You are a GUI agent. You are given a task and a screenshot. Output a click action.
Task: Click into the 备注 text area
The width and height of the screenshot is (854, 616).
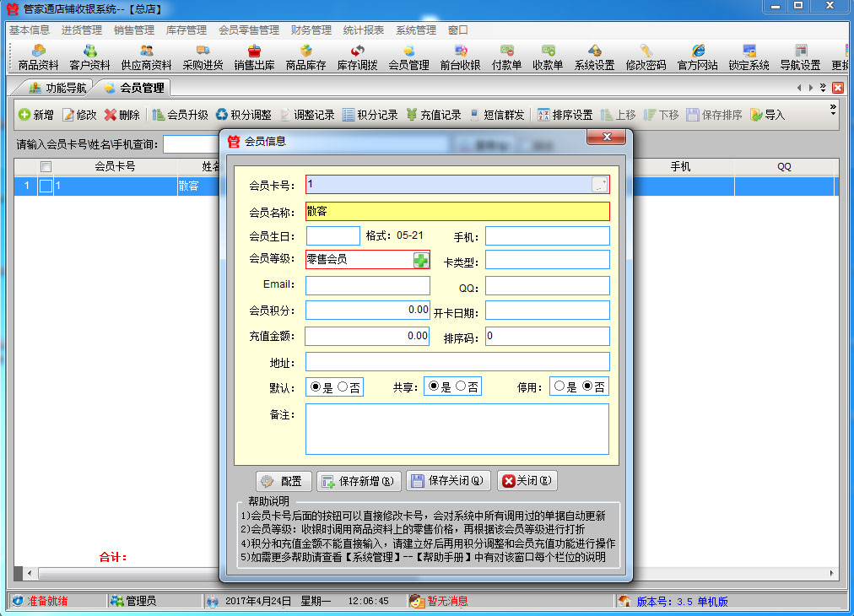[457, 429]
